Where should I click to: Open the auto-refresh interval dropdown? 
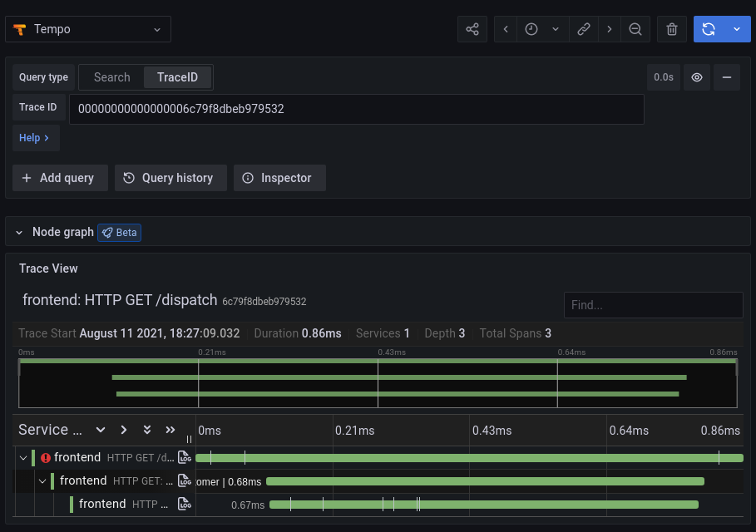[735, 28]
